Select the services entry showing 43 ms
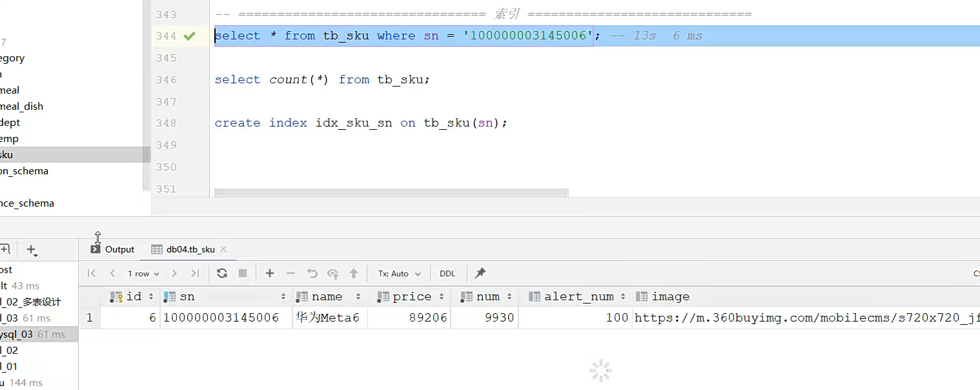The height and width of the screenshot is (390, 980). (20, 286)
